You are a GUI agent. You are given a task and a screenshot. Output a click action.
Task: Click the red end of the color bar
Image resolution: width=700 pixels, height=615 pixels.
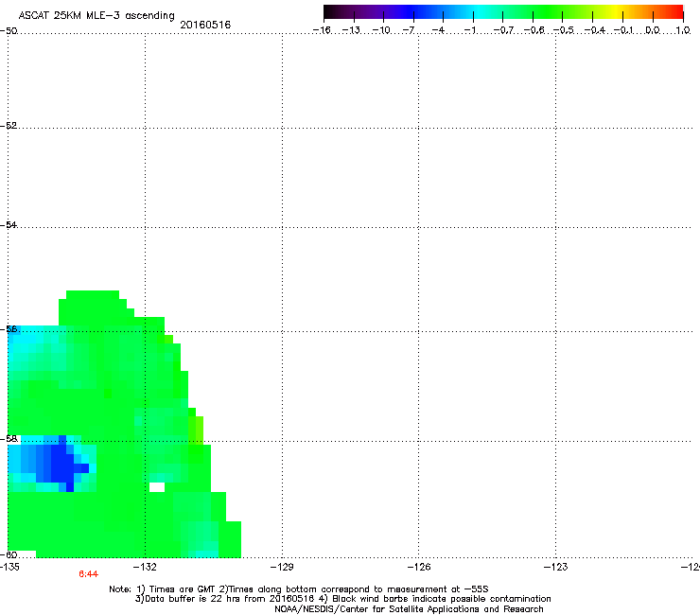(x=674, y=11)
